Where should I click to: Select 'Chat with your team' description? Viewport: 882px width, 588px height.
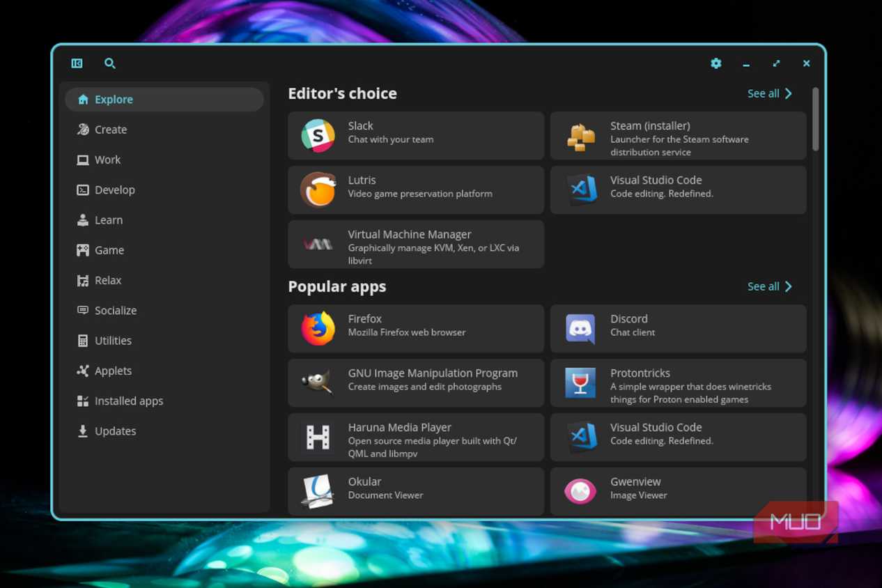(x=391, y=139)
